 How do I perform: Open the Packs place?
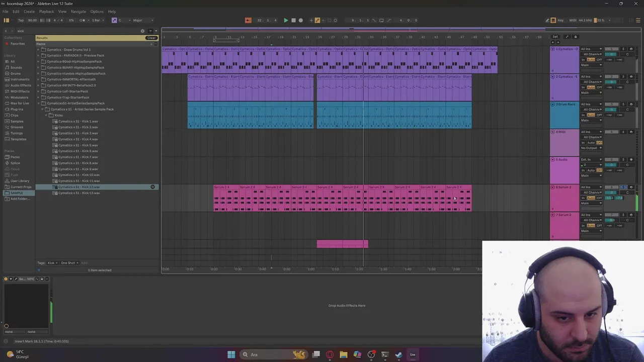coord(15,157)
